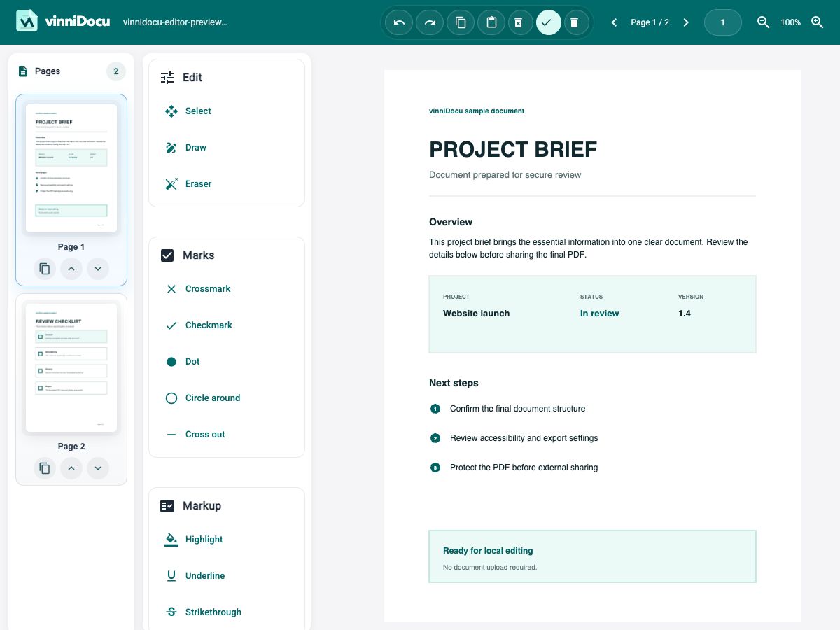Activate the Strikethrough markup tool

point(227,612)
